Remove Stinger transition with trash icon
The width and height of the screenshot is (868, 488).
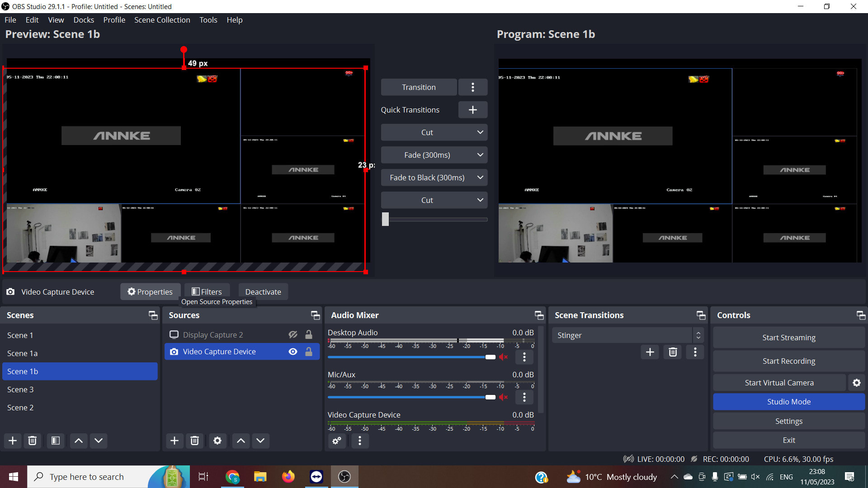click(673, 352)
